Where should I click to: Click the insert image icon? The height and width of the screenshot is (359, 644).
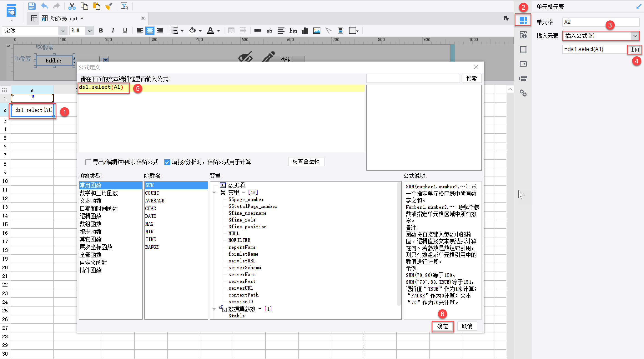point(317,31)
